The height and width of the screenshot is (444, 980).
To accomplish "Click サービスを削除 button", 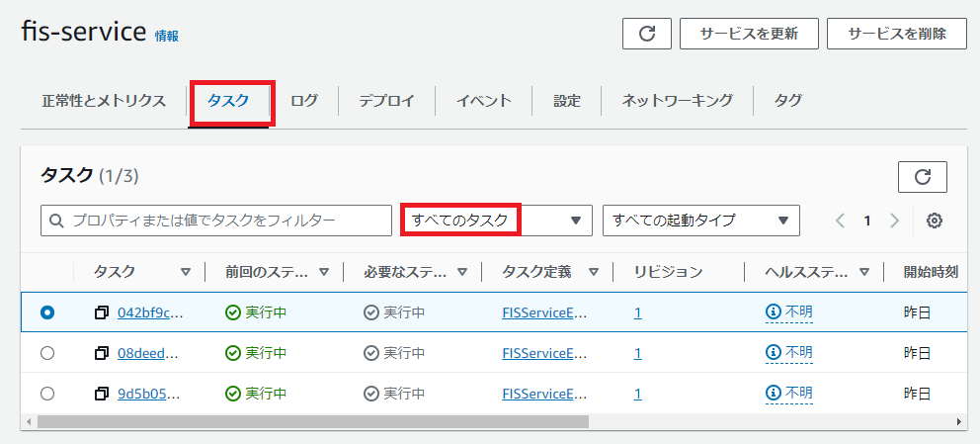I will pyautogui.click(x=897, y=34).
